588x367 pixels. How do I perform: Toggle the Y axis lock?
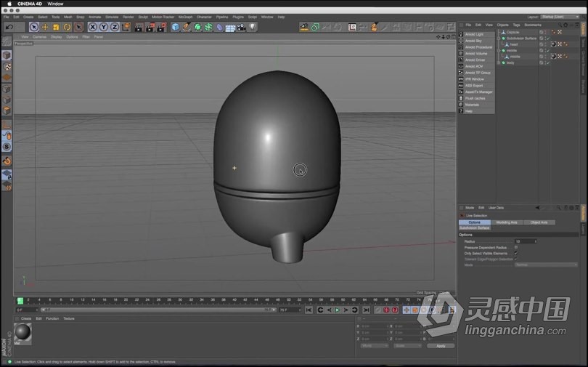104,27
